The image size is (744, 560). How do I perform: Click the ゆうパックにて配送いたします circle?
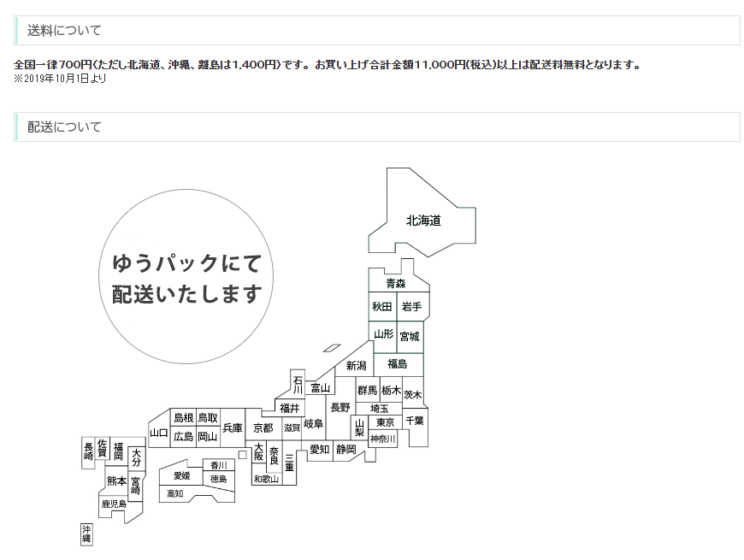(x=186, y=278)
